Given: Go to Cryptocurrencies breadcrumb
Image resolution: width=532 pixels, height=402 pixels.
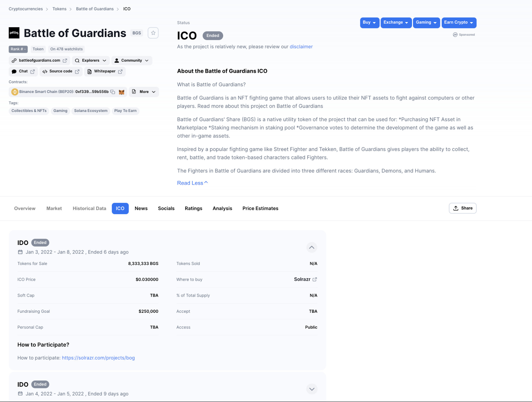Looking at the screenshot, I should click(x=26, y=9).
